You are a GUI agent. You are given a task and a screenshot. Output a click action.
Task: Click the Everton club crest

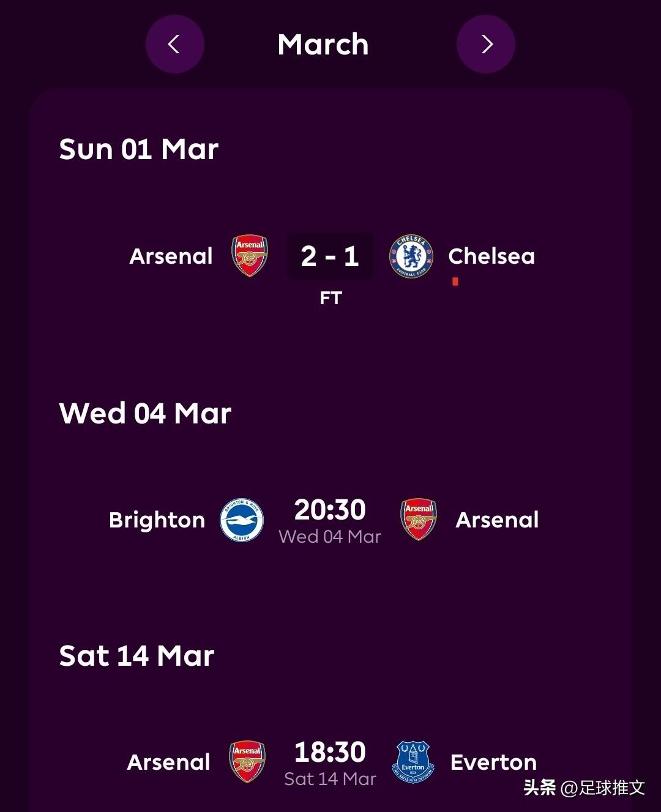tap(413, 762)
